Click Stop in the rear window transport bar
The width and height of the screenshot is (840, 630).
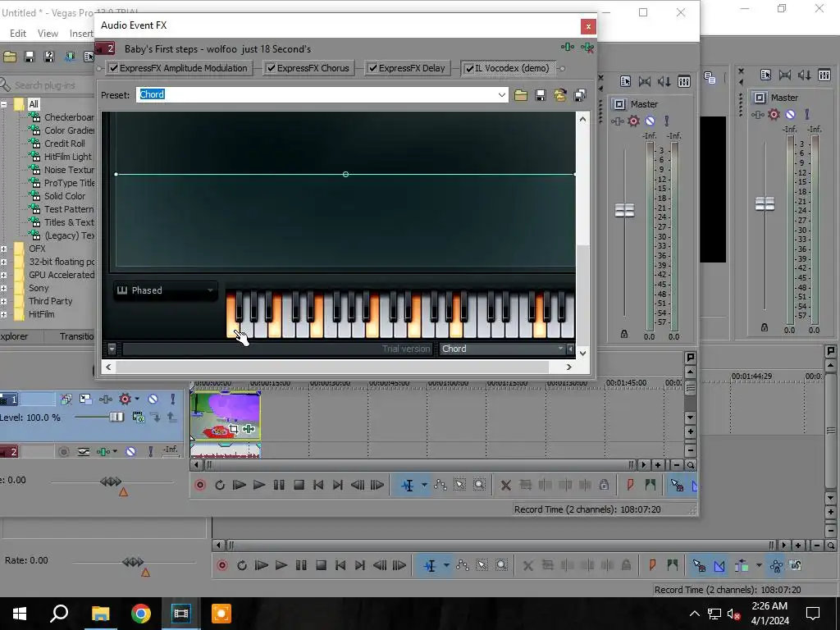point(321,566)
